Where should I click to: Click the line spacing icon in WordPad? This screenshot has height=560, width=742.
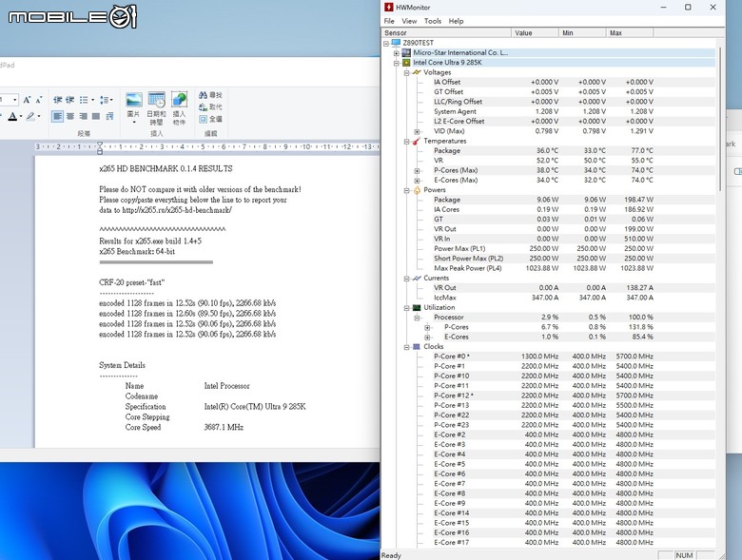pos(106,100)
